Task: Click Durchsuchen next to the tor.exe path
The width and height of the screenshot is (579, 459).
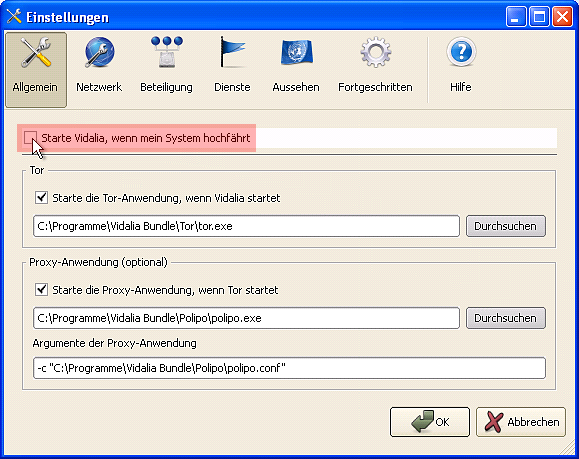Action: point(506,226)
